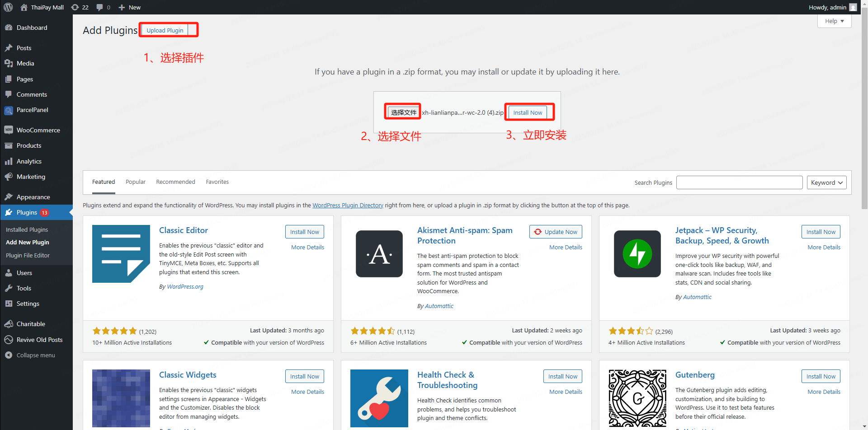868x430 pixels.
Task: Install the Health Check & Troubleshooting plugin
Action: coord(563,376)
